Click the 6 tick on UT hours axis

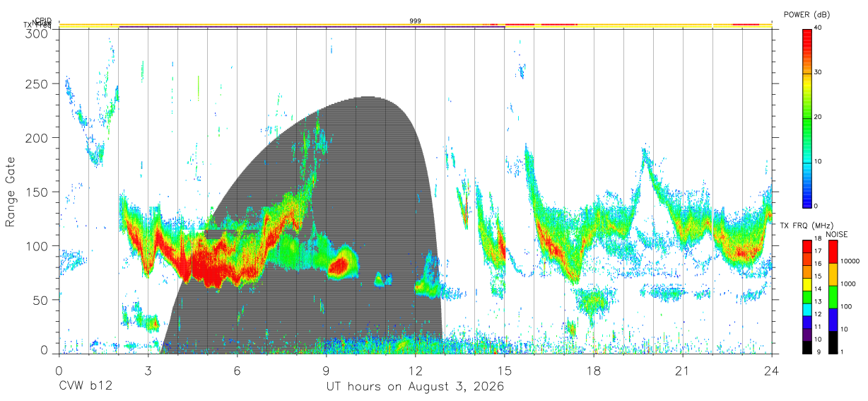point(237,371)
